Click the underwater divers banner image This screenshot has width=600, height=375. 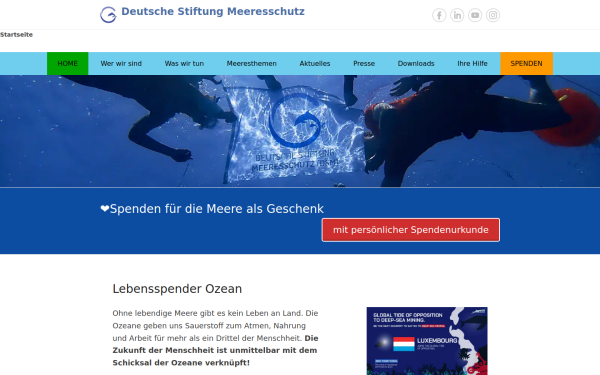click(300, 131)
